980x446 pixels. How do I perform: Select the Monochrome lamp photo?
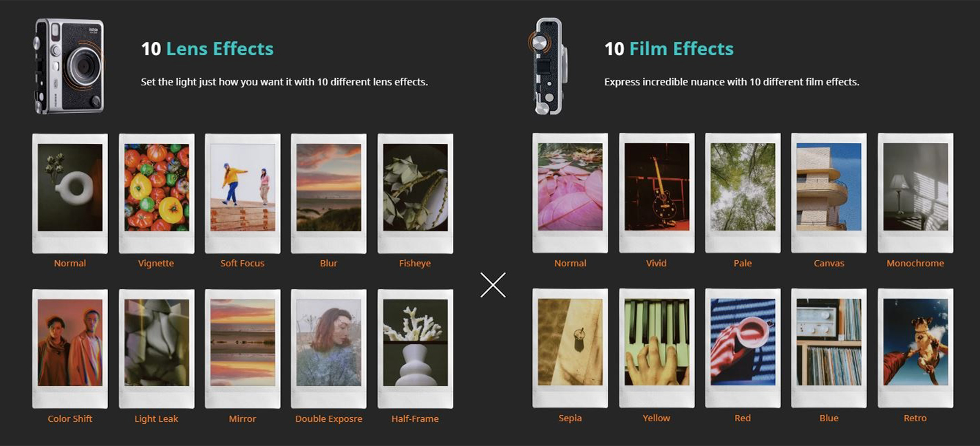[915, 193]
